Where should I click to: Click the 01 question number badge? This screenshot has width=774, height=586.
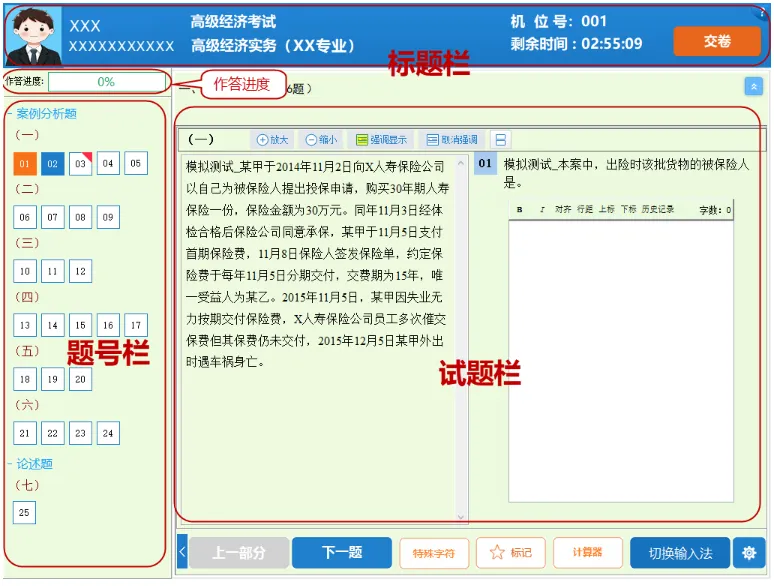point(485,163)
